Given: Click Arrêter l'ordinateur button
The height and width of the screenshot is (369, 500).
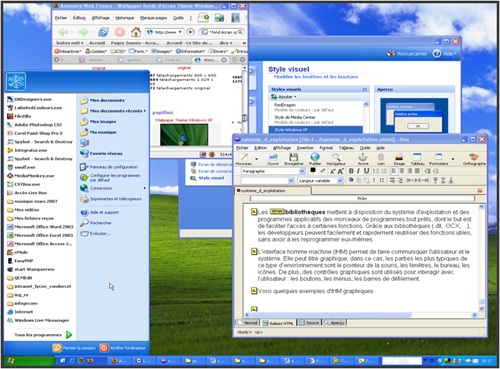Looking at the screenshot, I should click(123, 348).
